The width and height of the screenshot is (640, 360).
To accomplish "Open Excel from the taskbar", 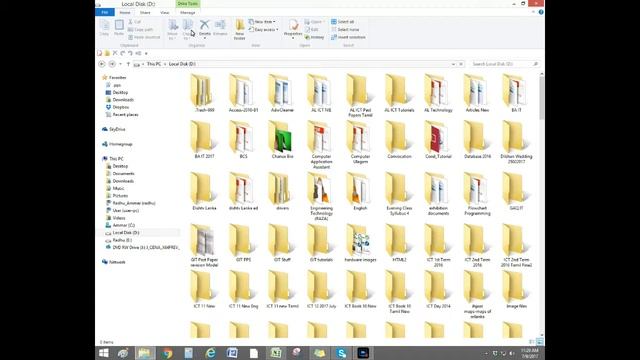I will 276,353.
